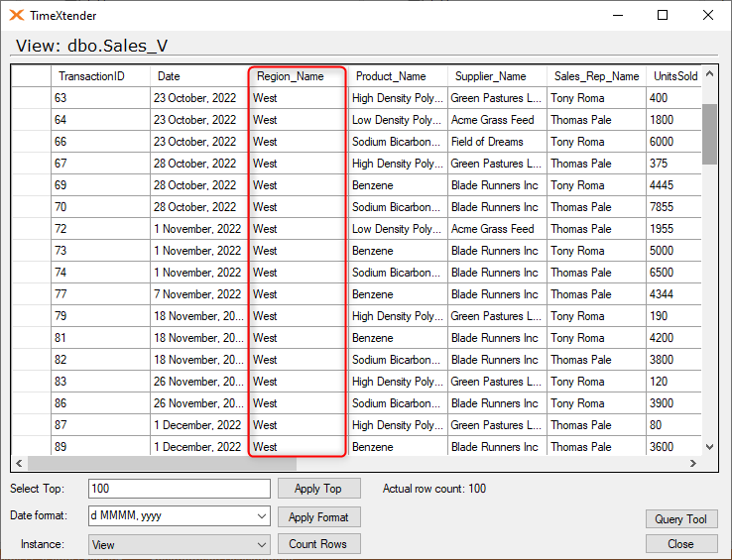This screenshot has height=560, width=732.
Task: Click the horizontal scrollbar left arrow
Action: click(19, 464)
